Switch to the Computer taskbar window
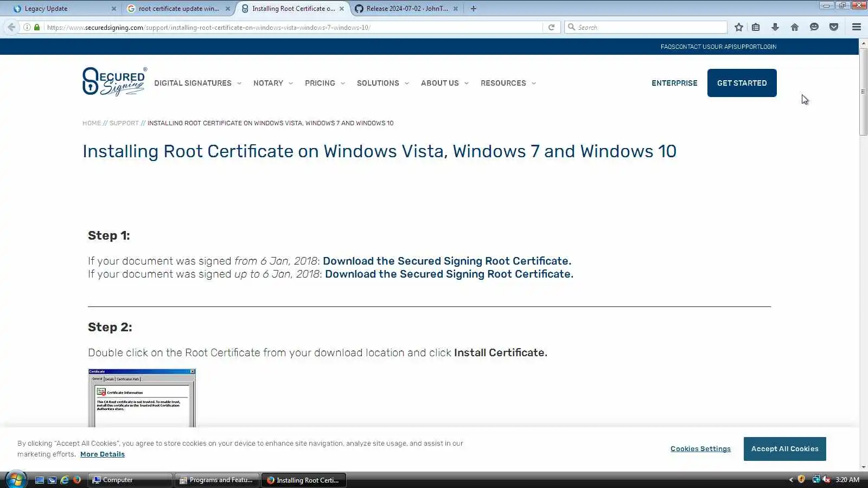This screenshot has width=868, height=488. tap(131, 480)
